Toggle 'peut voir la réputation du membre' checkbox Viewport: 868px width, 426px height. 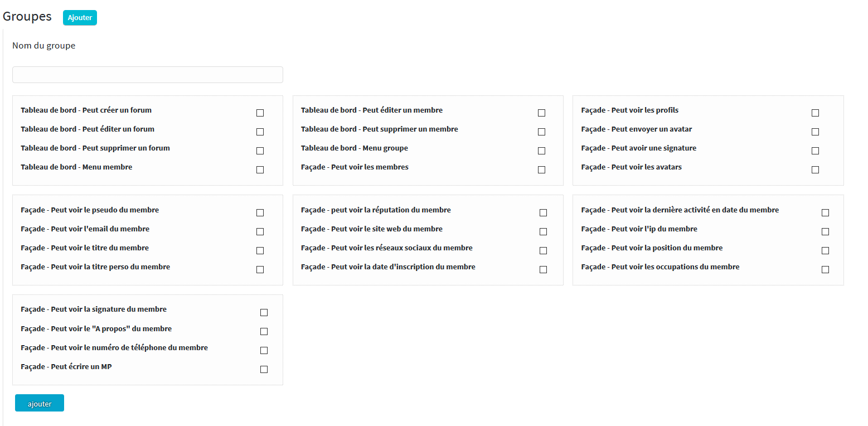[x=543, y=213]
